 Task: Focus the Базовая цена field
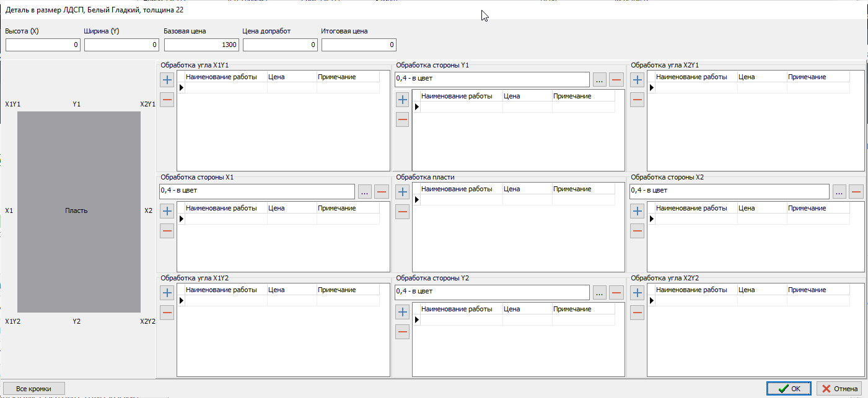[x=201, y=45]
